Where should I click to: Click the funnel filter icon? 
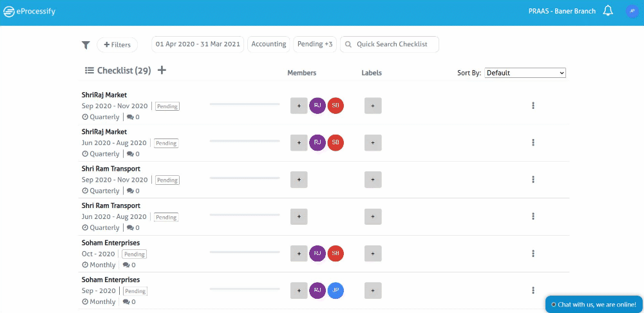pos(86,45)
